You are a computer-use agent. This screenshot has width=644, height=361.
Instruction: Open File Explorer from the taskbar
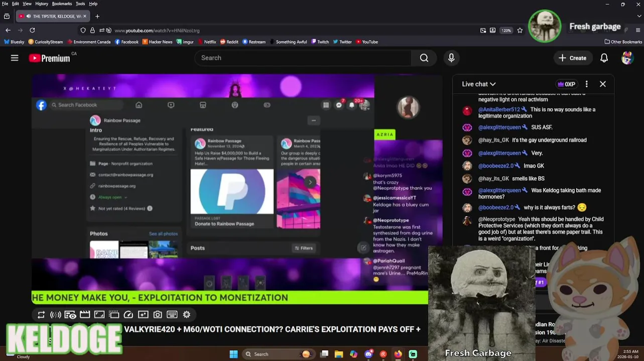[x=339, y=354]
